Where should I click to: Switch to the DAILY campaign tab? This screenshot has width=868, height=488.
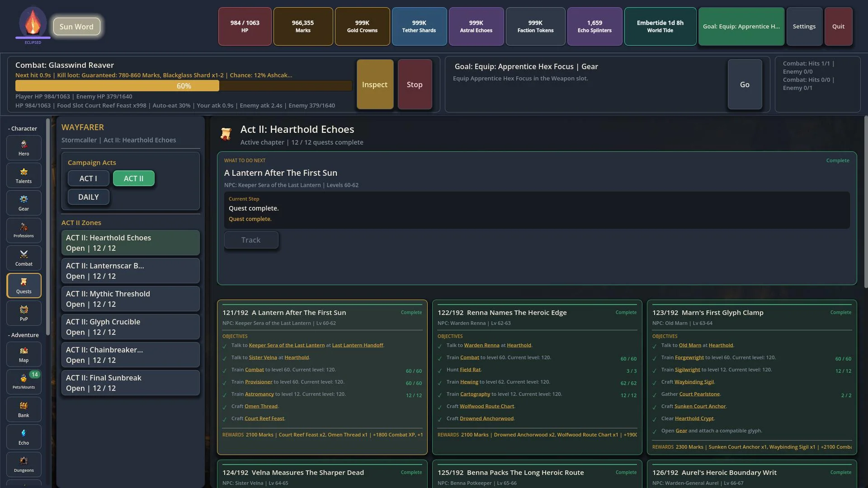pyautogui.click(x=88, y=197)
